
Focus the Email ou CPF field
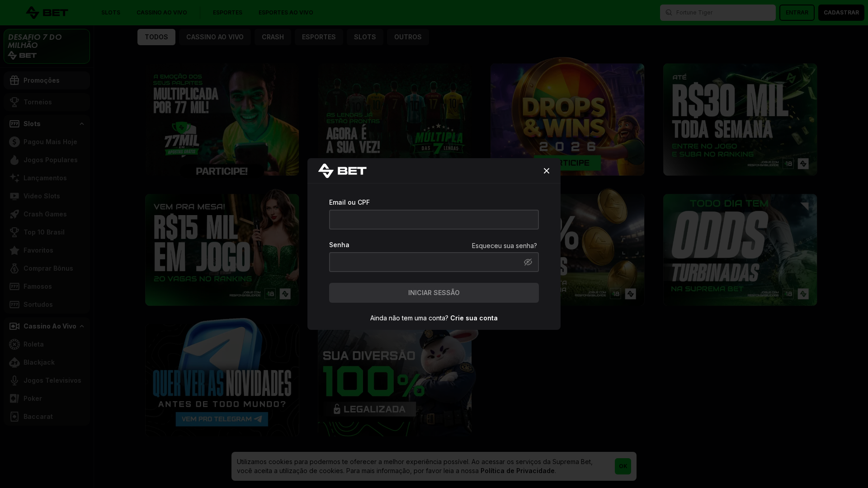pyautogui.click(x=434, y=220)
